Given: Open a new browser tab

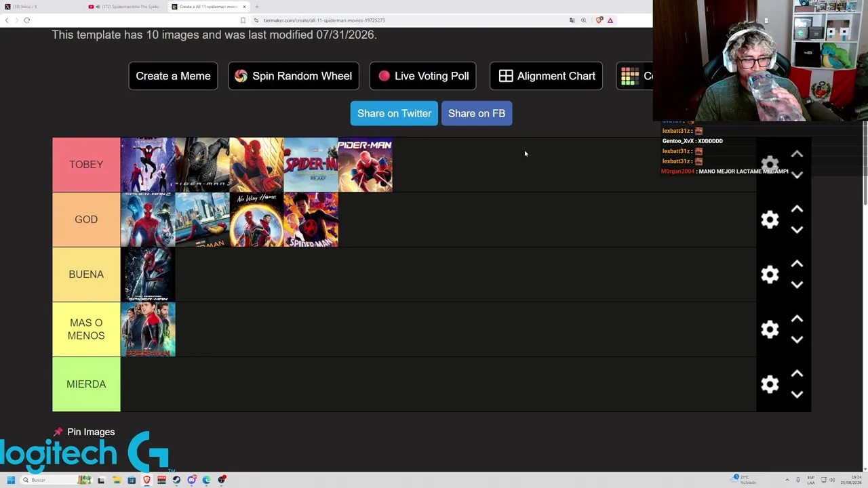Looking at the screenshot, I should 257,7.
